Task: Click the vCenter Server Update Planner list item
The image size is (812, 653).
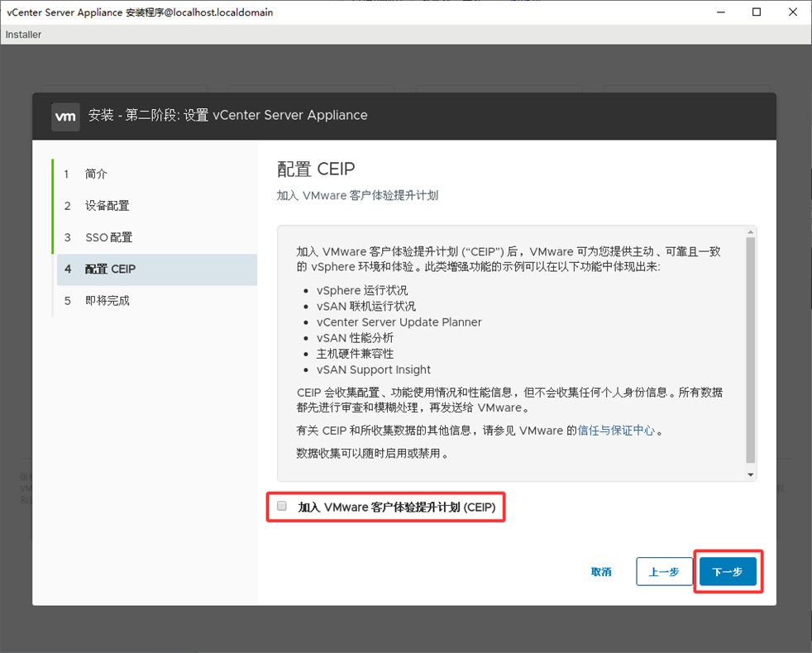Action: click(x=399, y=322)
